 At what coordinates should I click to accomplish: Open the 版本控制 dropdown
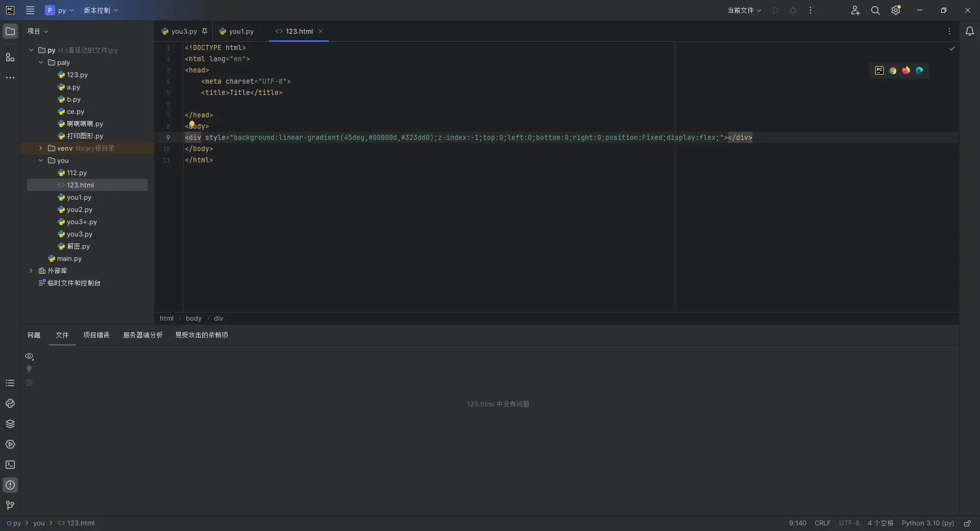(101, 10)
